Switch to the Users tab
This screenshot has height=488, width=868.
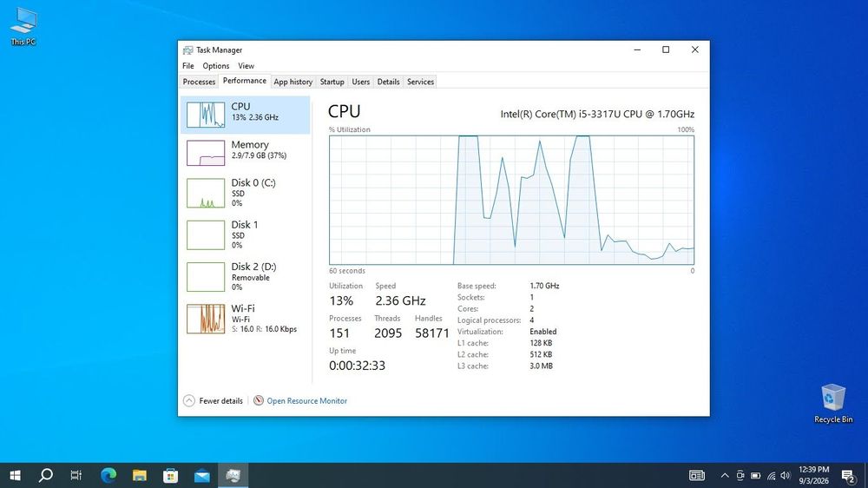click(360, 82)
